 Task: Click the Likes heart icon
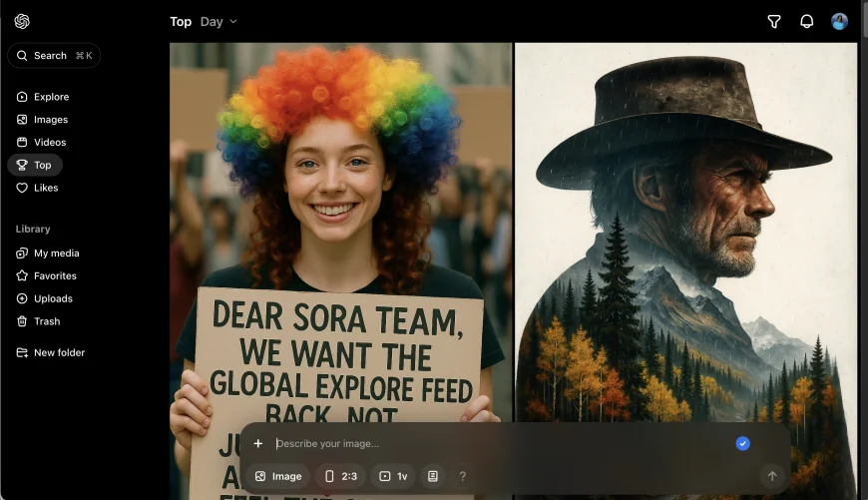[x=22, y=188]
